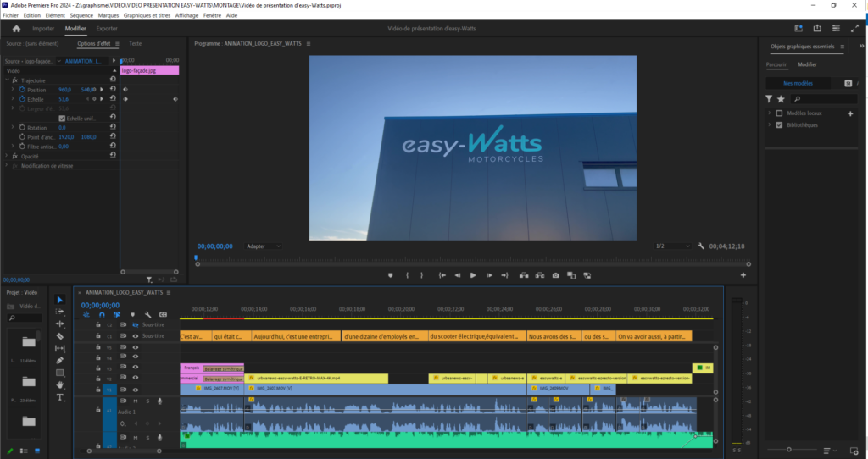
Task: Uncheck Echelle uniforme checkbox
Action: point(62,119)
